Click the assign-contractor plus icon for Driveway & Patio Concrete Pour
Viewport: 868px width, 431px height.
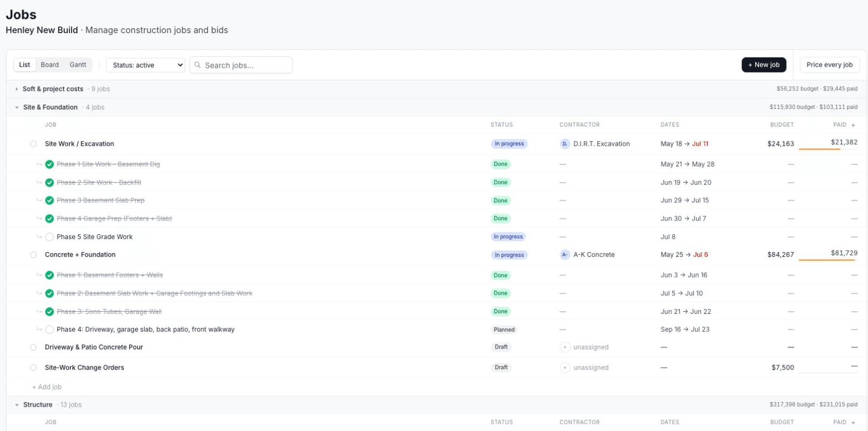(565, 347)
